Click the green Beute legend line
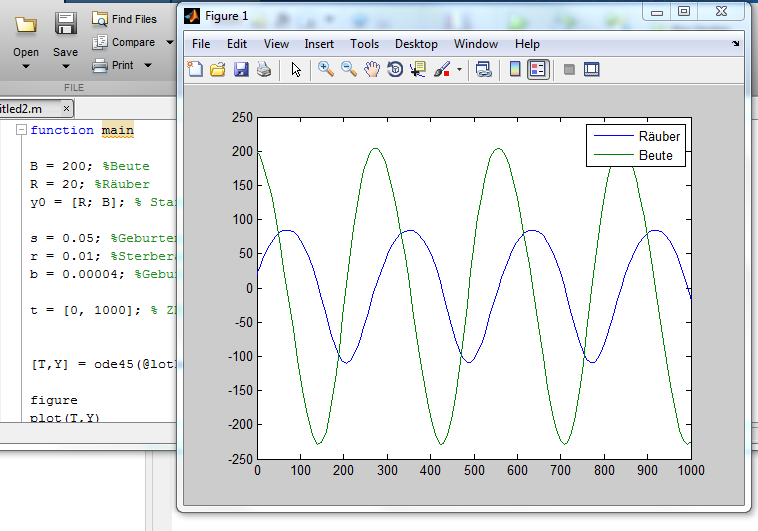The image size is (758, 531). [x=613, y=156]
